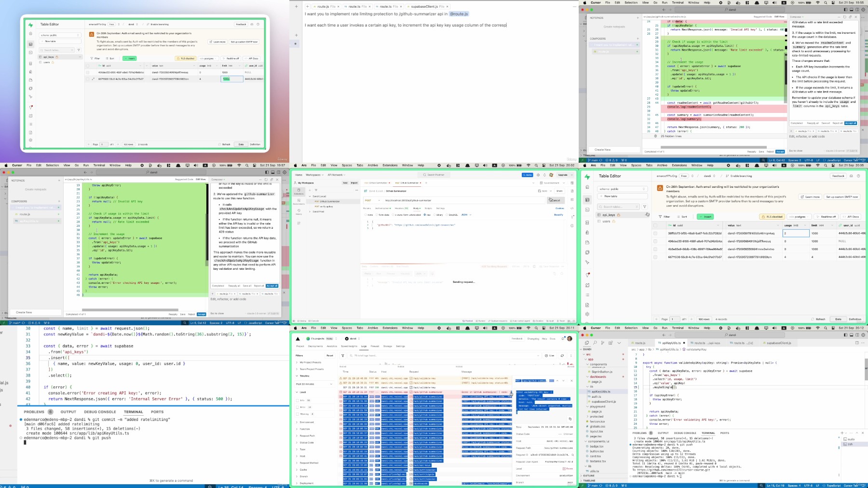Open Collections in Postman's sidebar
868x488 pixels.
[x=299, y=192]
